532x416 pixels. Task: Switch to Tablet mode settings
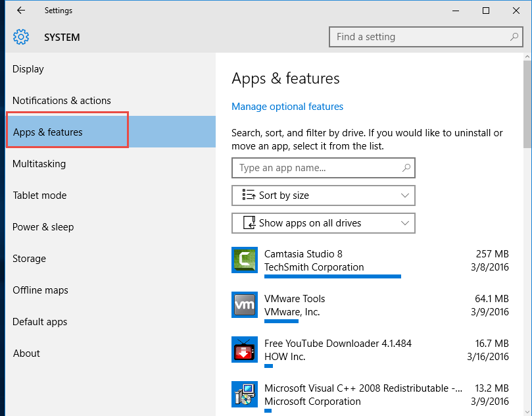point(110,195)
